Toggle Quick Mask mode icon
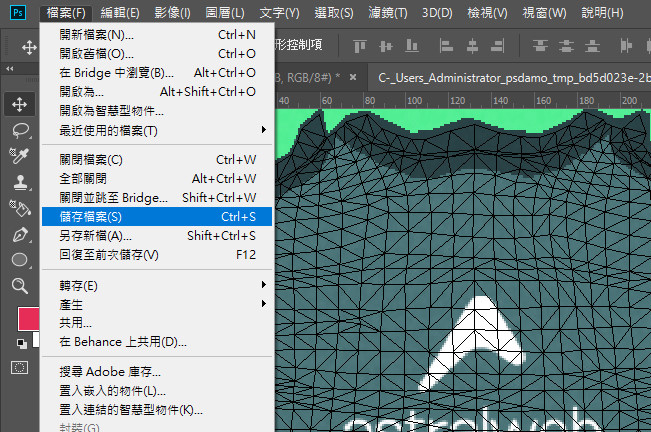The height and width of the screenshot is (432, 651). click(x=19, y=367)
